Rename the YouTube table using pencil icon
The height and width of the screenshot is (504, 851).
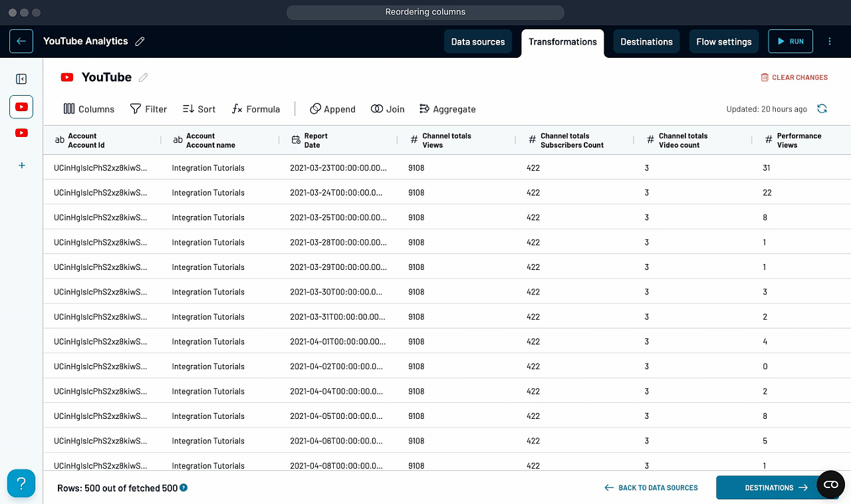click(143, 77)
